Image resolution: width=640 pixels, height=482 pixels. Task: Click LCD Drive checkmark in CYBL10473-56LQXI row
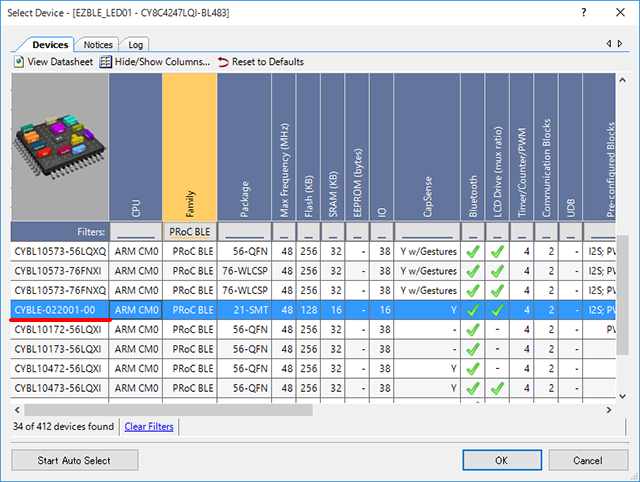tap(497, 388)
